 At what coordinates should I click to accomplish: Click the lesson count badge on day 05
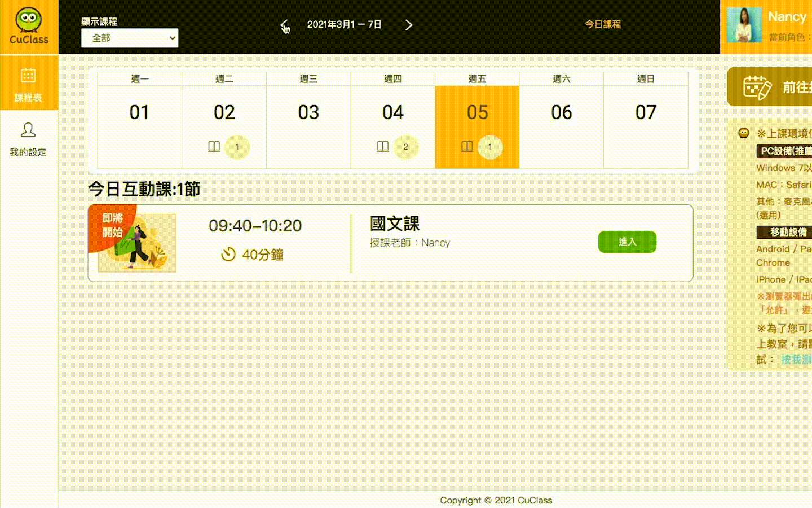tap(490, 147)
